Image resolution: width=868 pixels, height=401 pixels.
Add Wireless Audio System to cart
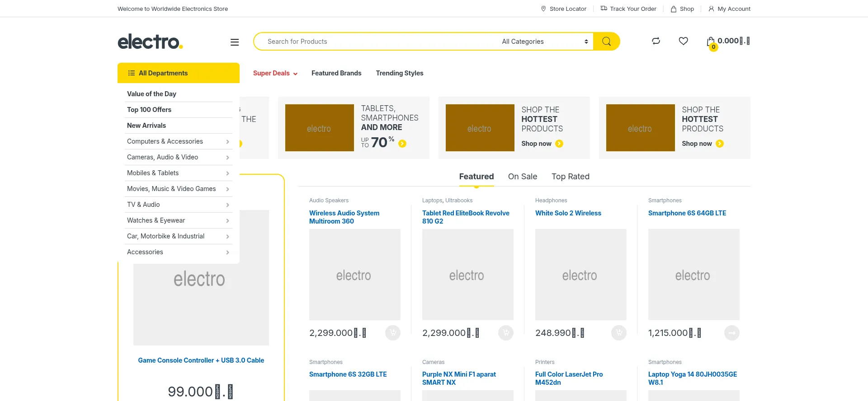click(392, 333)
